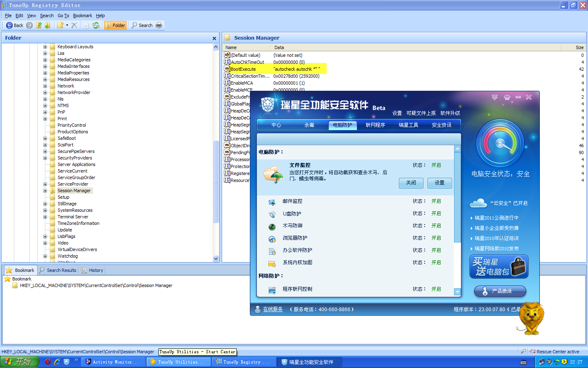Screen dimensions: 588x368
Task: Expand the Terminal Server tree node
Action: coord(45,217)
